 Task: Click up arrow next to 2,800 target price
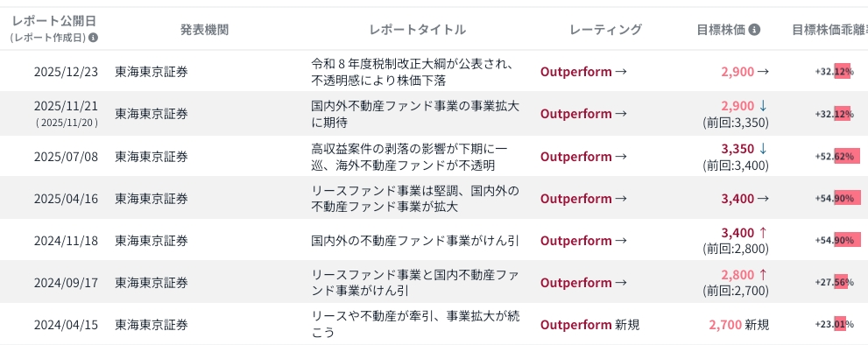(762, 275)
